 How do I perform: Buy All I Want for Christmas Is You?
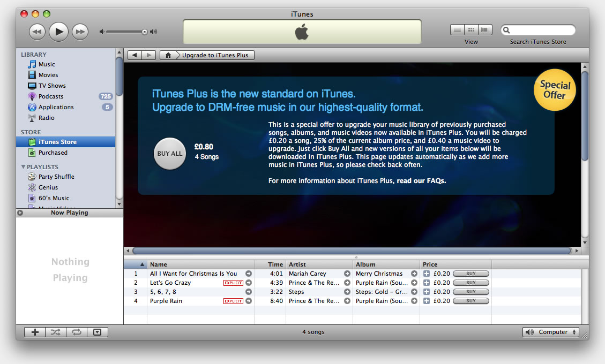click(470, 274)
